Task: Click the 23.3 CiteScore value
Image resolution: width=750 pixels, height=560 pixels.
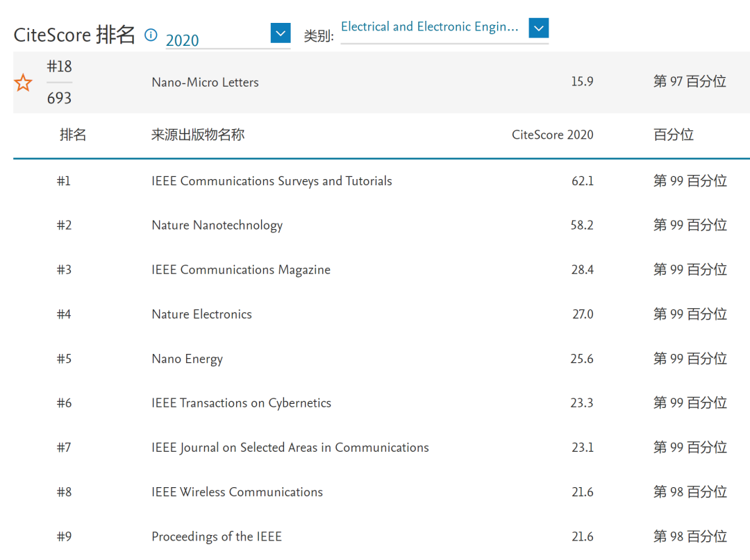Action: [582, 402]
